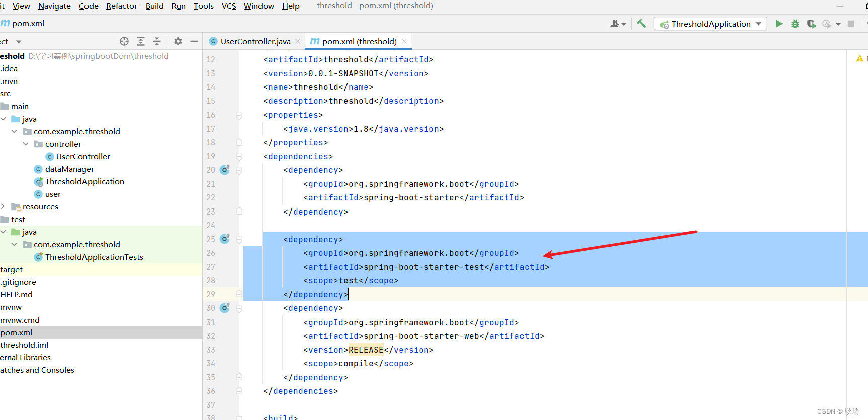This screenshot has width=868, height=420.
Task: Click the Collapse All icon in Project panel
Action: point(157,41)
